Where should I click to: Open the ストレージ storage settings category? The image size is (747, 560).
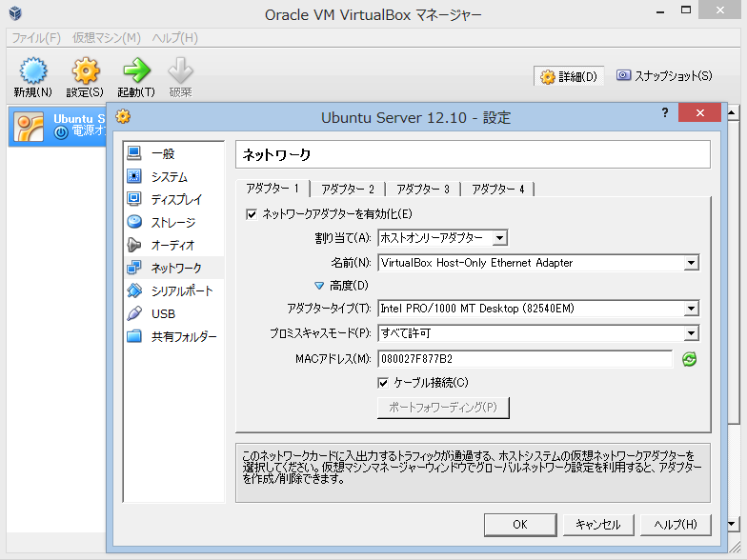pos(173,222)
